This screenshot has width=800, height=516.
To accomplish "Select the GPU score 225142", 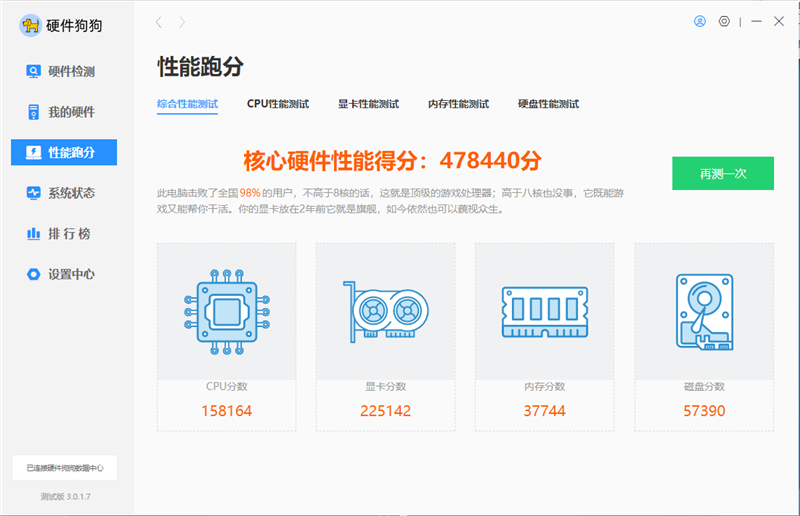I will click(x=386, y=411).
